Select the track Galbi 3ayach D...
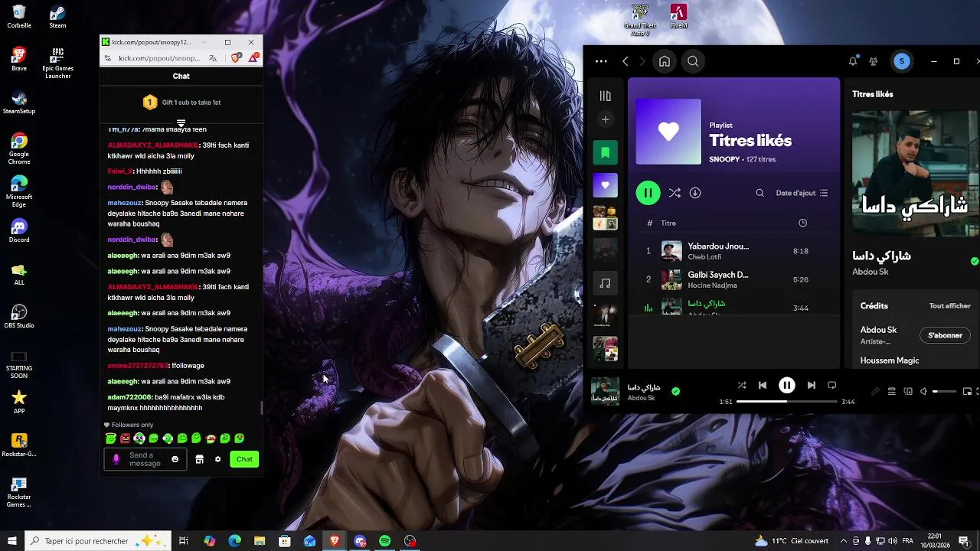The image size is (980, 551). pyautogui.click(x=733, y=279)
